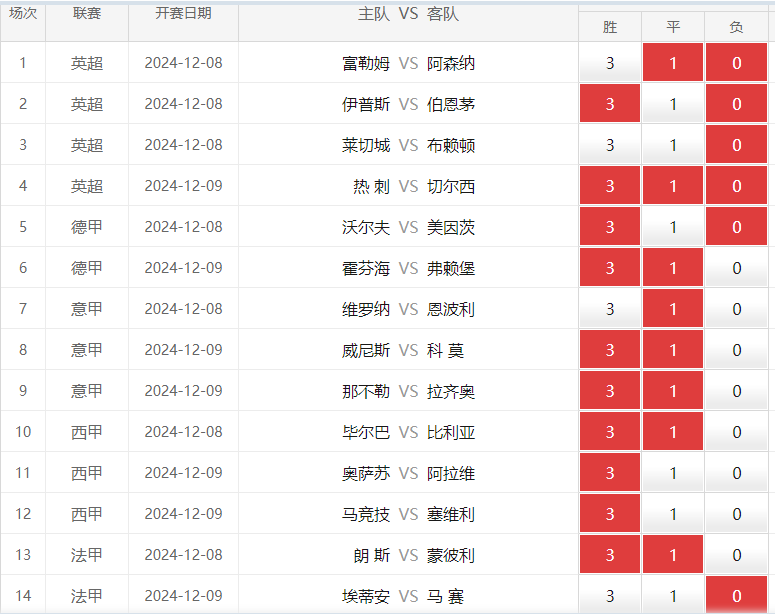Toggle draw (1) for 莱切城 VS 布赖顿

point(673,144)
